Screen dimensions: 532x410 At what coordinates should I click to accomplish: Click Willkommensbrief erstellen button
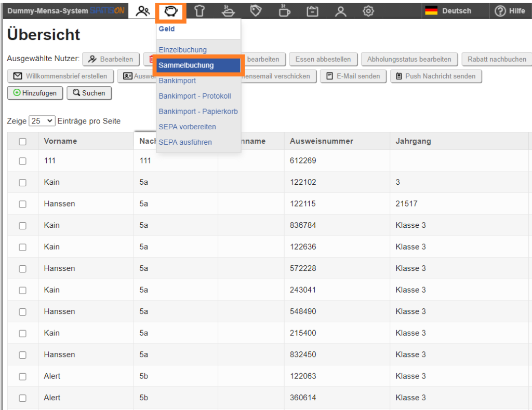[x=60, y=76]
